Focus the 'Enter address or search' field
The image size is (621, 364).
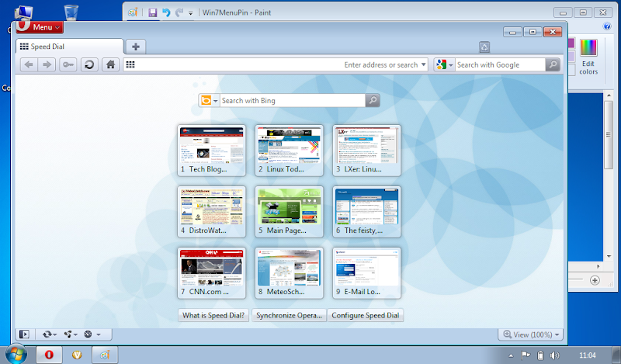pyautogui.click(x=276, y=64)
